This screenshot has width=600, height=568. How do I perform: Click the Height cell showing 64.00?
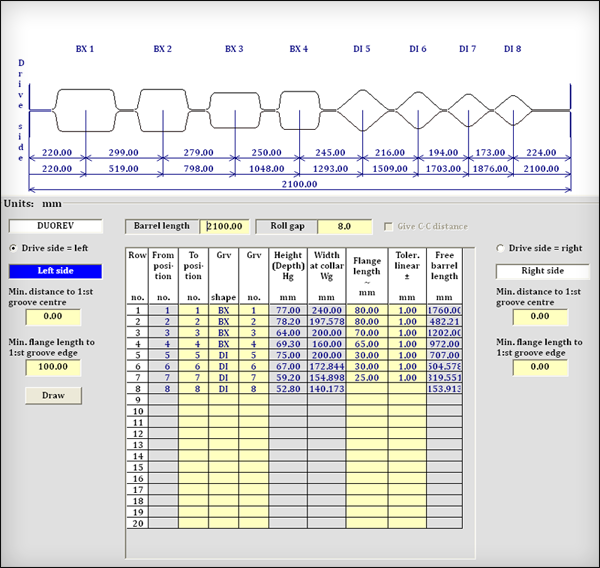[288, 333]
